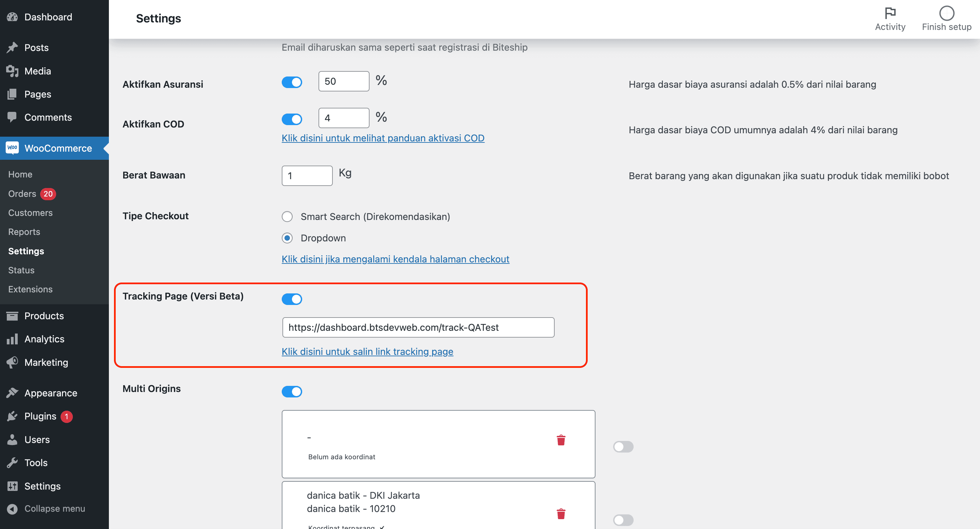This screenshot has width=980, height=529.
Task: Switch off the Multi Origins toggle
Action: point(292,391)
